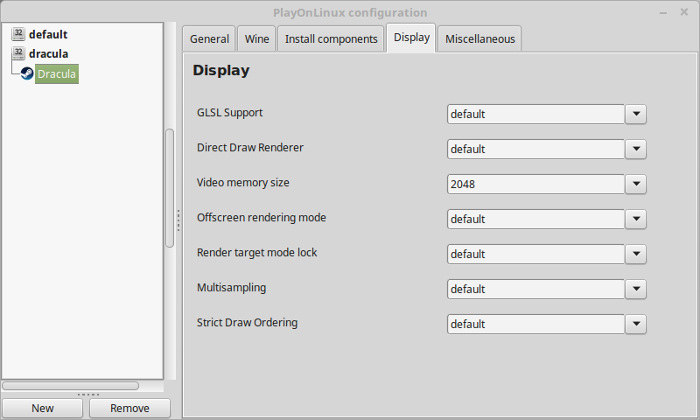700x420 pixels.
Task: Select the Dracula shortcut entry
Action: coord(57,74)
